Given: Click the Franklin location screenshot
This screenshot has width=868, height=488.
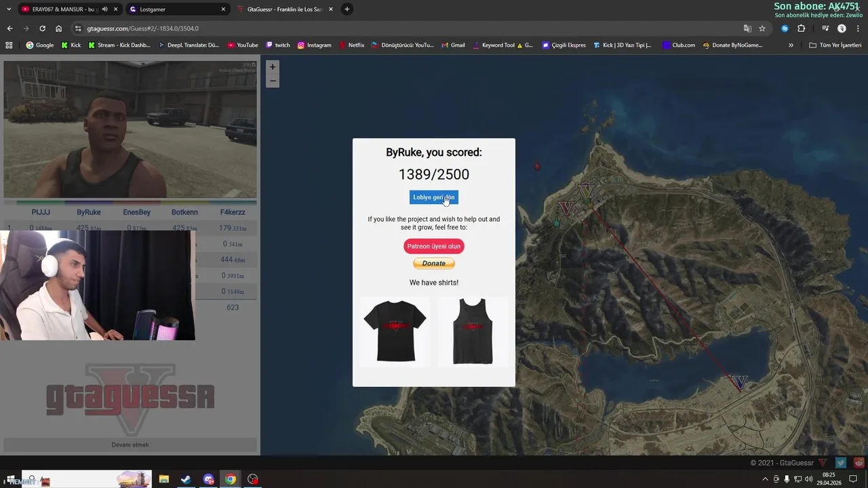Looking at the screenshot, I should tap(130, 129).
